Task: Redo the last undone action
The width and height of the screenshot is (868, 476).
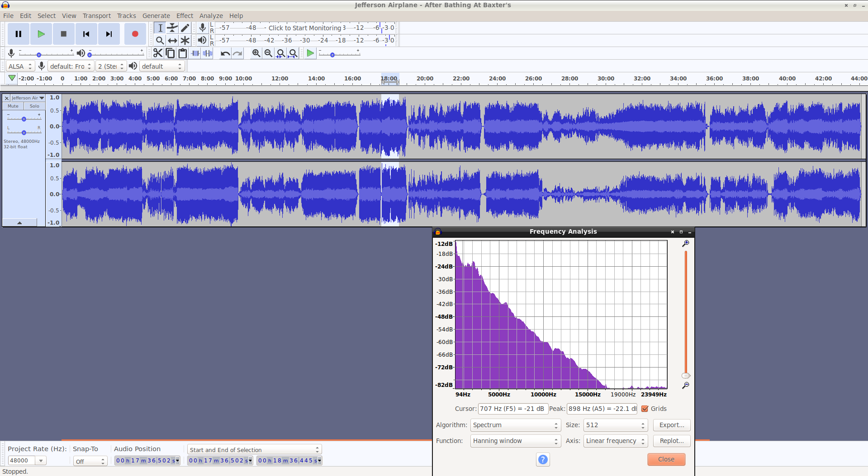Action: coord(237,53)
